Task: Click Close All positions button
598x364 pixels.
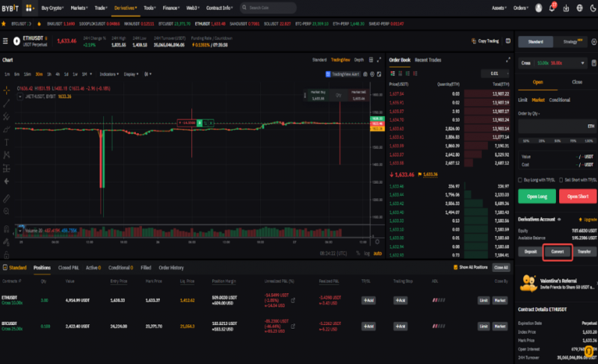Action: [501, 267]
